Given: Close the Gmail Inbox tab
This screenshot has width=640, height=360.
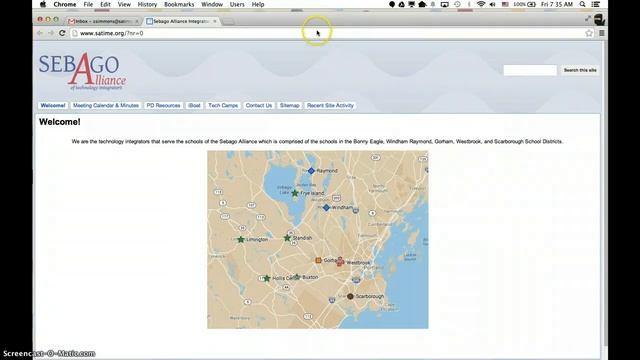Looking at the screenshot, I should click(137, 21).
